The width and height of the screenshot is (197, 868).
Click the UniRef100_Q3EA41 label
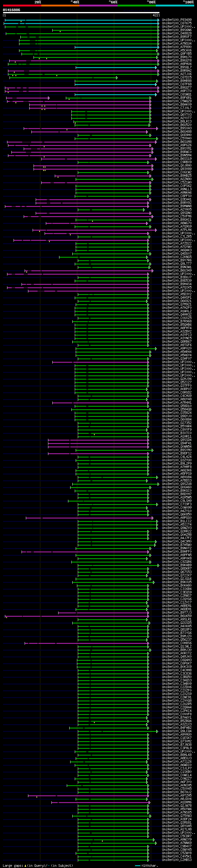pyautogui.click(x=177, y=200)
